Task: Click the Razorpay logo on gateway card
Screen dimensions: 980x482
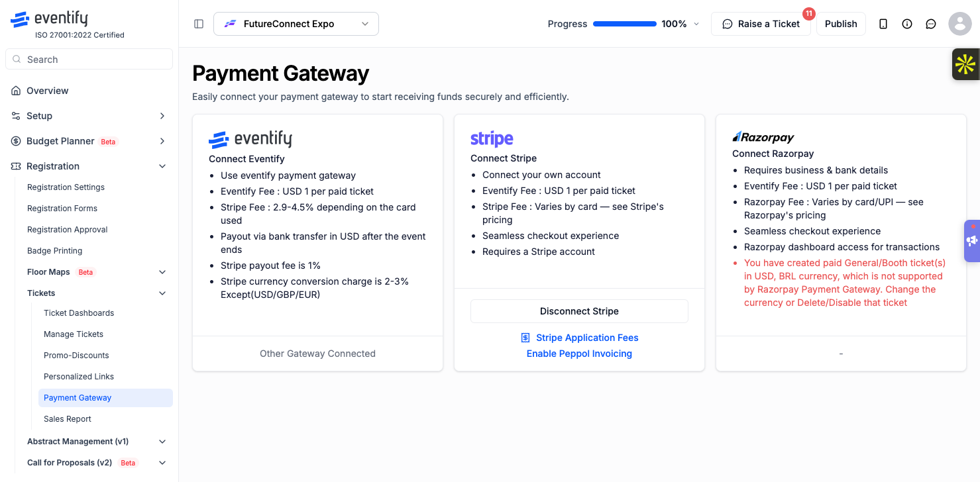Action: tap(763, 137)
